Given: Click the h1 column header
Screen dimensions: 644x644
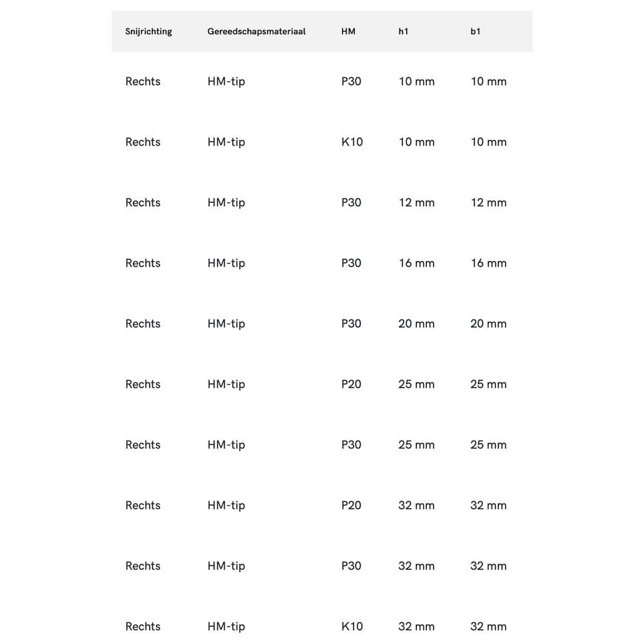Looking at the screenshot, I should 403,32.
